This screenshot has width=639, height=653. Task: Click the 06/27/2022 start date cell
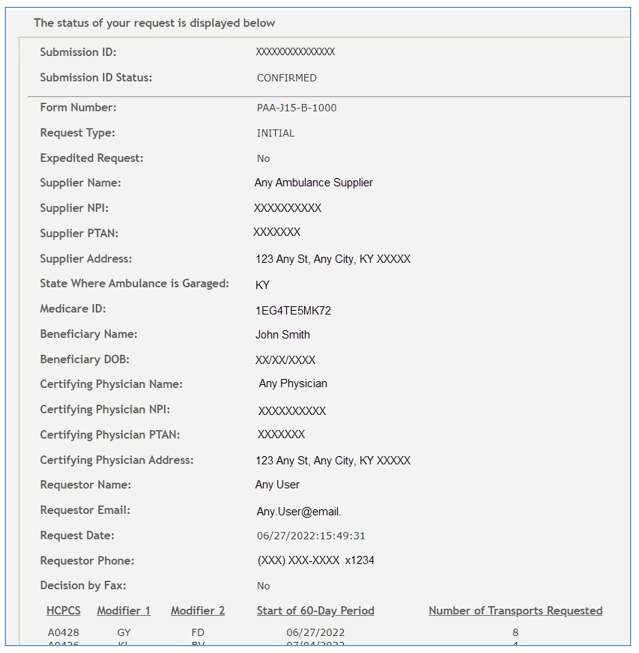tap(315, 633)
